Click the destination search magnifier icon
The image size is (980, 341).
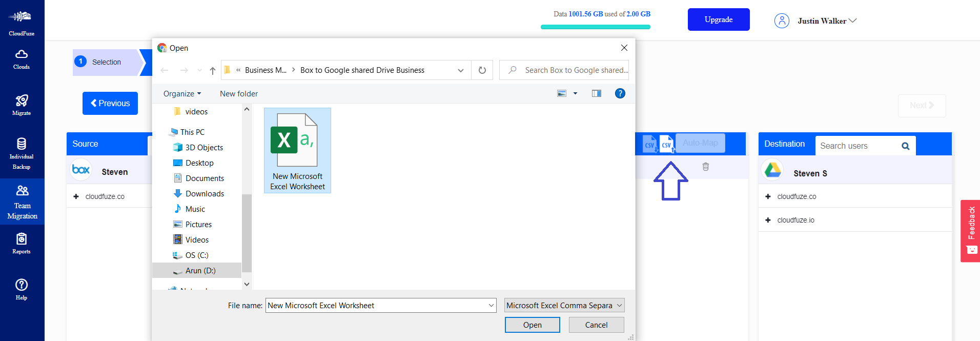pyautogui.click(x=906, y=146)
